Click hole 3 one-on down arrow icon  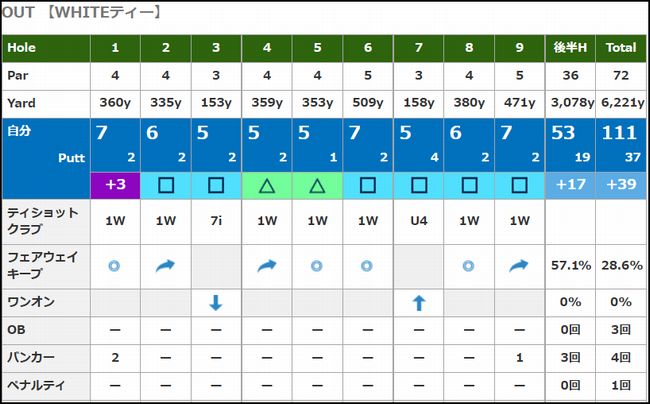pos(216,304)
